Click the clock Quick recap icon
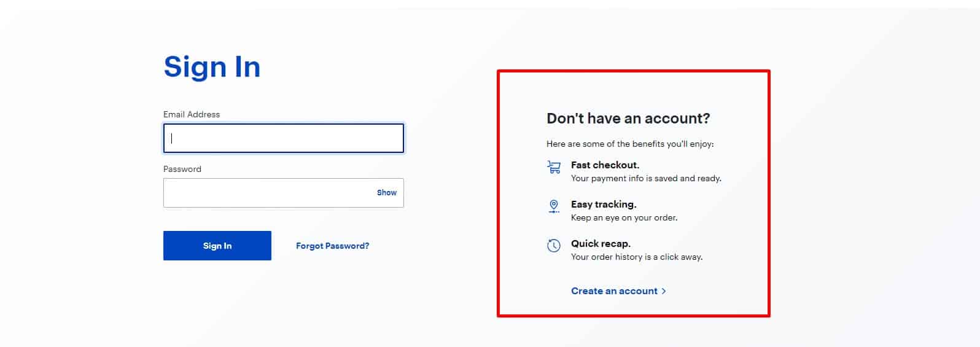Viewport: 980px width, 347px height. point(554,246)
